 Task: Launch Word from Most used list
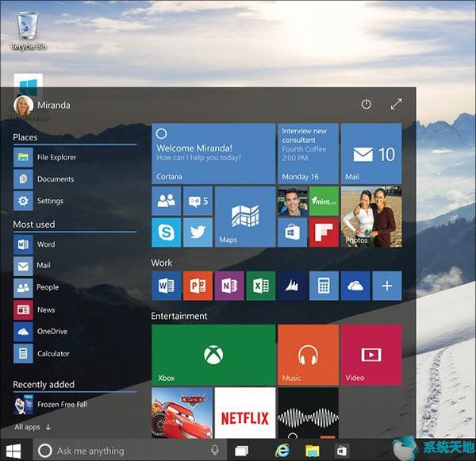tap(34, 244)
